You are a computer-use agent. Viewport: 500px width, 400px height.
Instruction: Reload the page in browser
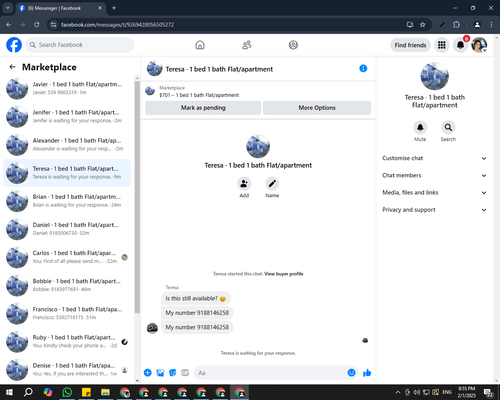point(37,25)
